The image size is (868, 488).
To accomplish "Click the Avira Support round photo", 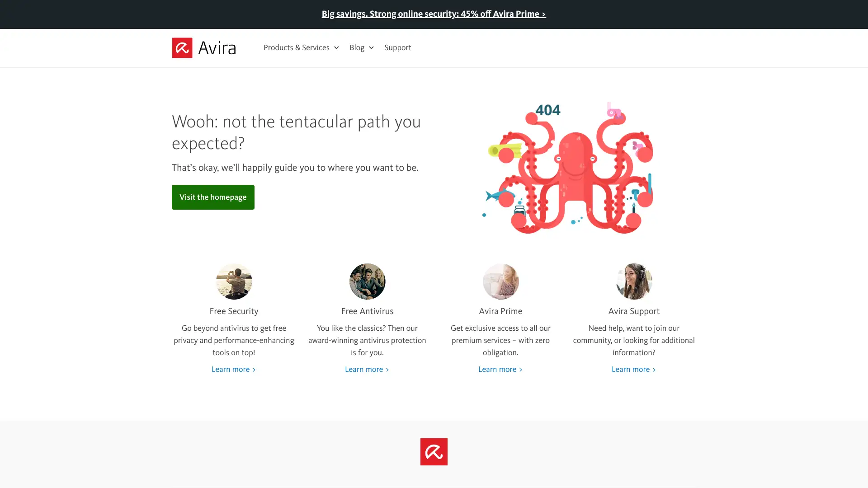I will tap(634, 281).
